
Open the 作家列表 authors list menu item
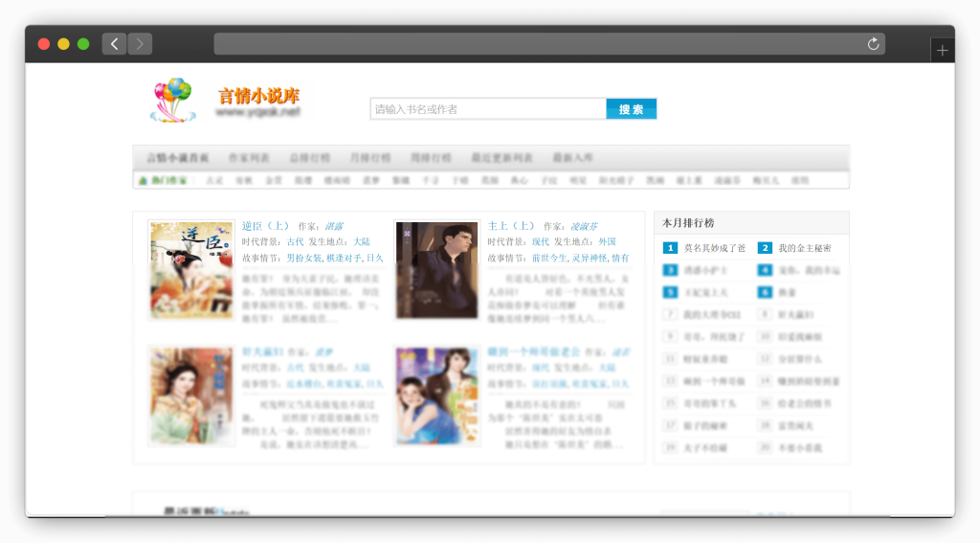tap(249, 157)
